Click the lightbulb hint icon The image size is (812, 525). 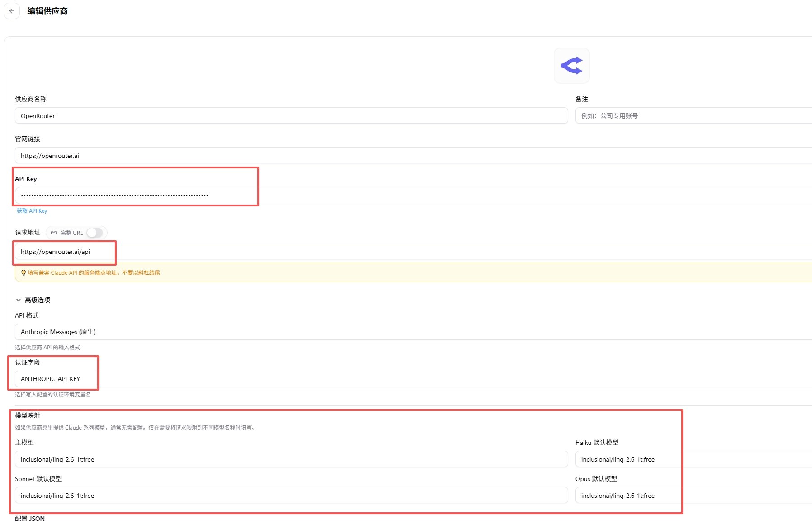coord(24,273)
